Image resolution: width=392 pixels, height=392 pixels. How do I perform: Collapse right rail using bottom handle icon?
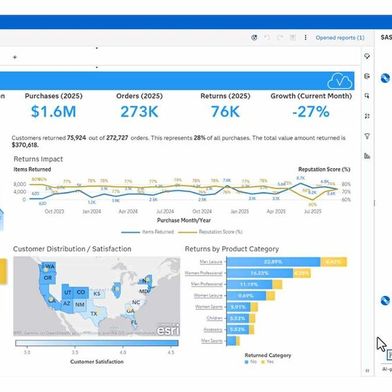(x=367, y=371)
